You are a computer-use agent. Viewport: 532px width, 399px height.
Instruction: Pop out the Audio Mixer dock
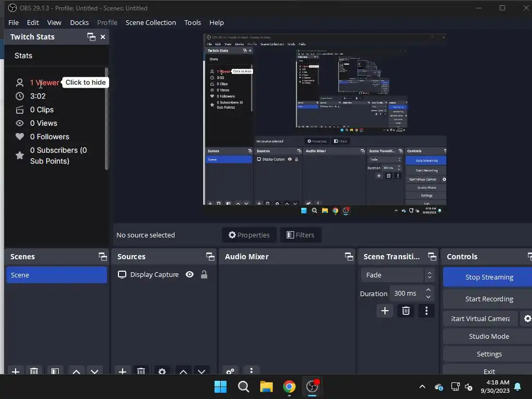[349, 257]
